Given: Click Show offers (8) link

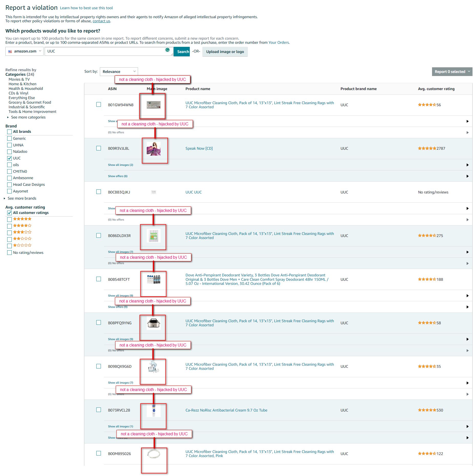Looking at the screenshot, I should (x=118, y=176).
